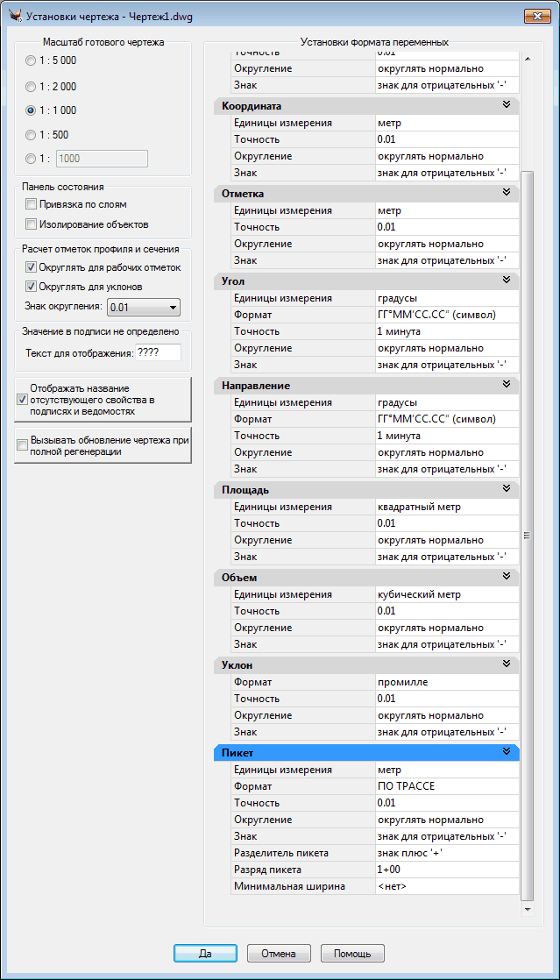Collapse the Координата section chevron
Image resolution: width=560 pixels, height=980 pixels.
506,105
